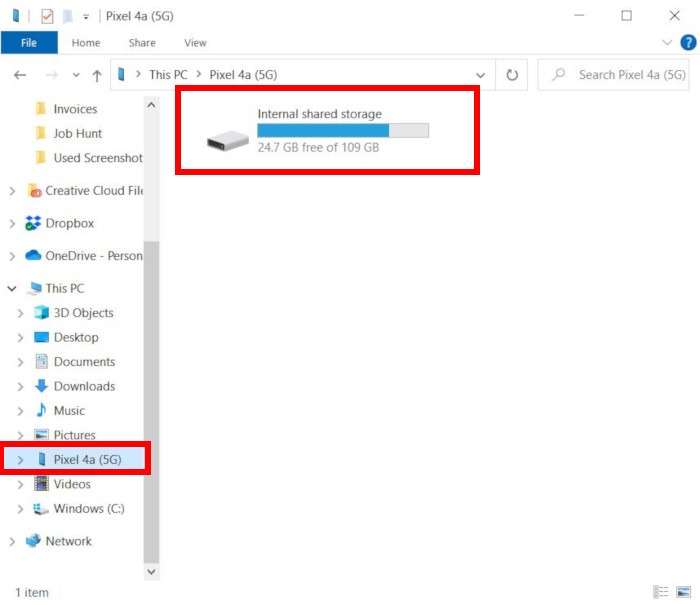
Task: Switch to the Home ribbon tab
Action: point(86,43)
